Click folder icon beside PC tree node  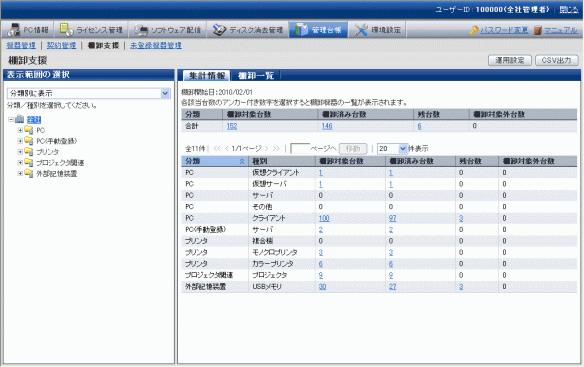(x=29, y=130)
